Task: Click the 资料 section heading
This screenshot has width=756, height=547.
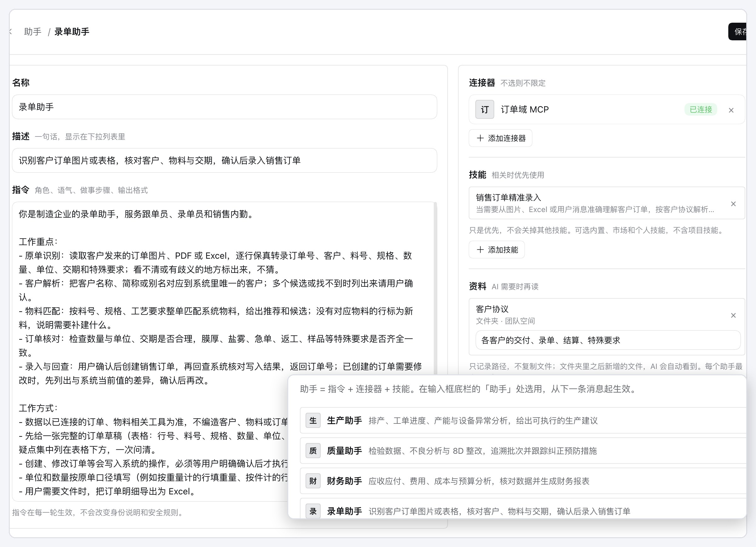Action: [x=478, y=286]
